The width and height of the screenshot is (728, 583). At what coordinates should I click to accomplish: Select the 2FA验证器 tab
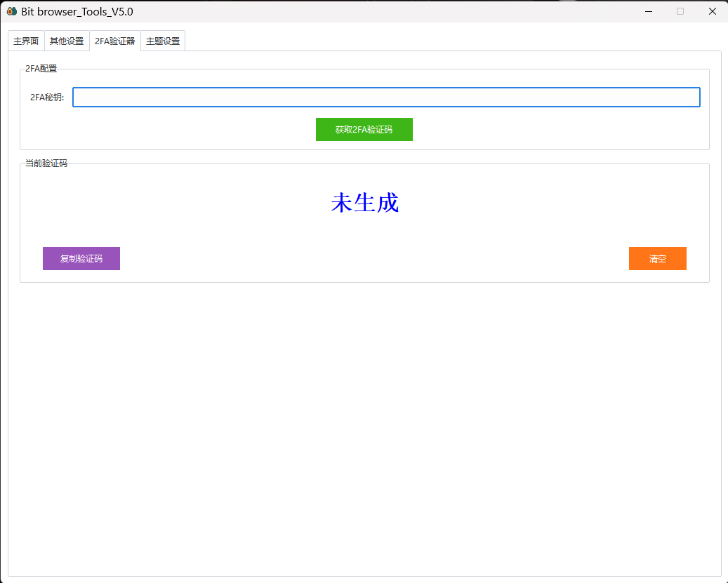pyautogui.click(x=115, y=41)
